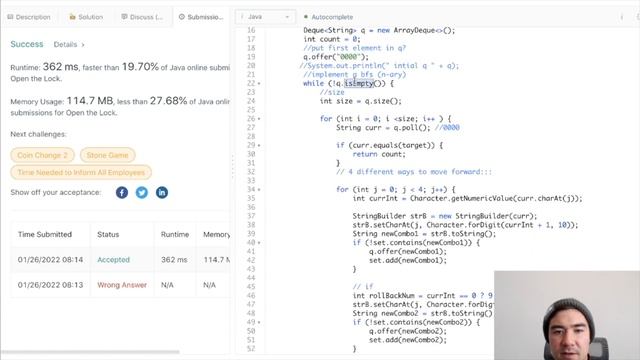640x360 pixels.
Task: Collapse the code fold at line 40
Action: click(259, 242)
